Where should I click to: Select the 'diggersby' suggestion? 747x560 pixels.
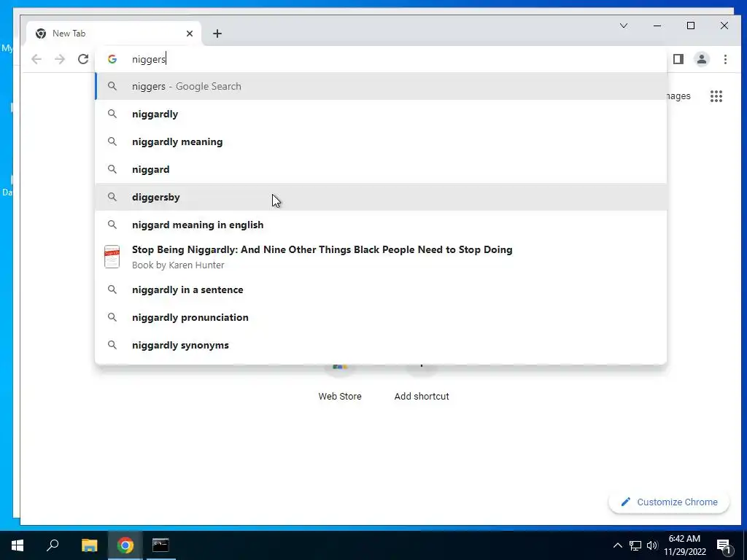pyautogui.click(x=381, y=197)
